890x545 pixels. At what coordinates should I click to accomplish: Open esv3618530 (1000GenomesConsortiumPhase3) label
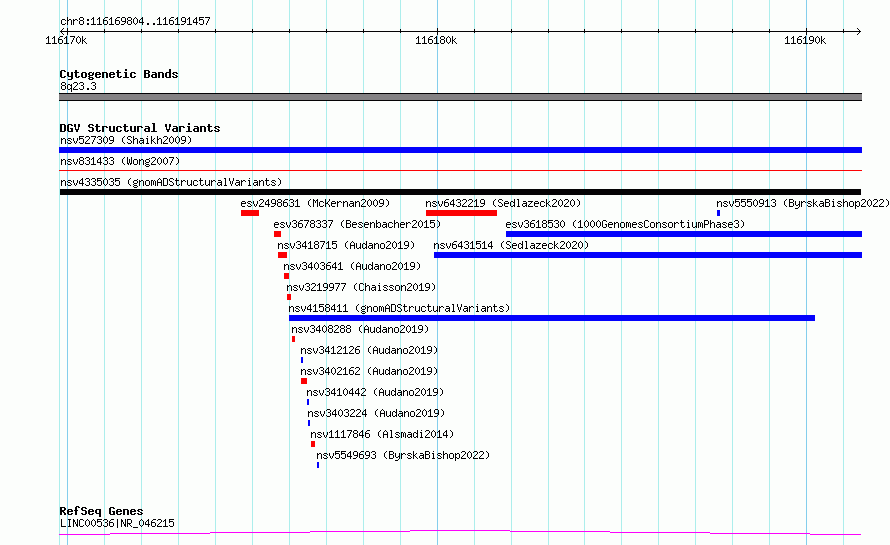pos(625,224)
